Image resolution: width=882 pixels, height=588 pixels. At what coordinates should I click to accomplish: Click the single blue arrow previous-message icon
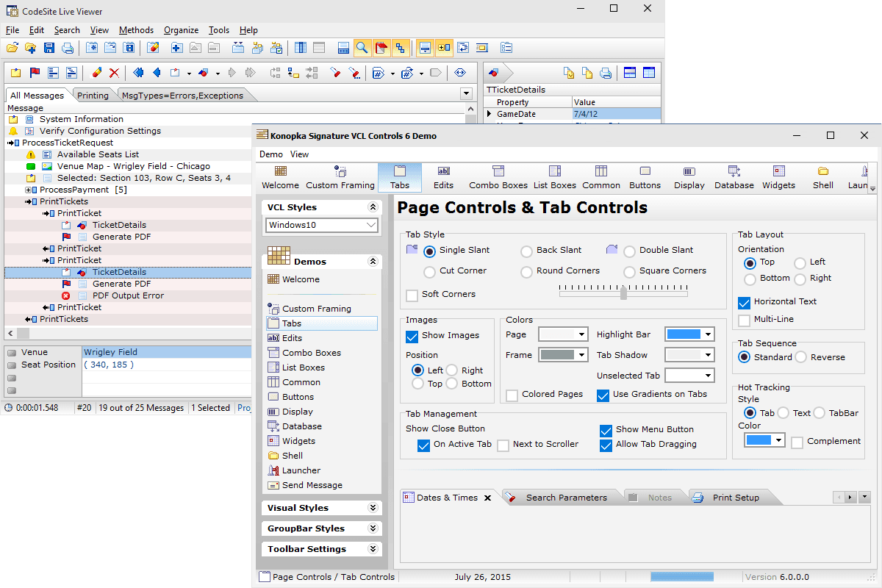157,73
